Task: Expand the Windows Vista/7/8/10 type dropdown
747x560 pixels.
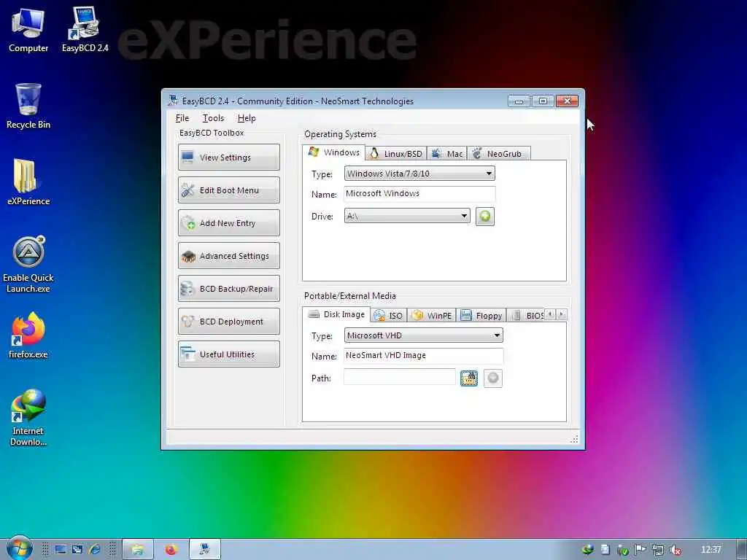Action: (x=419, y=174)
